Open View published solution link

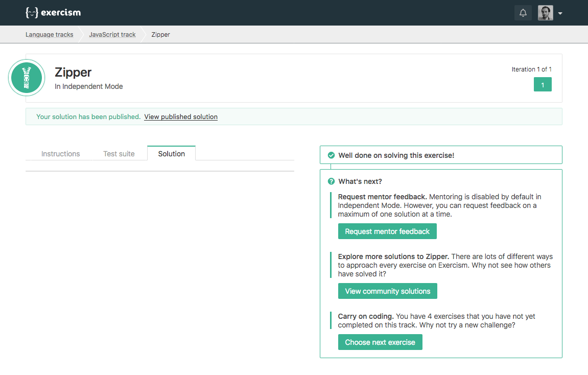coord(180,116)
